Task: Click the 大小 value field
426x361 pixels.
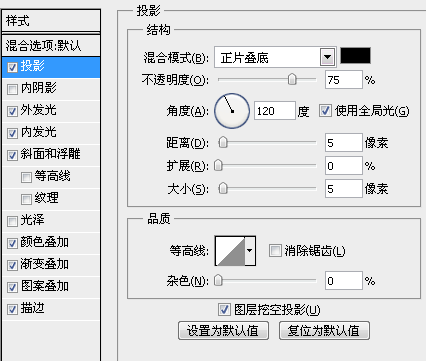Action: coord(344,189)
